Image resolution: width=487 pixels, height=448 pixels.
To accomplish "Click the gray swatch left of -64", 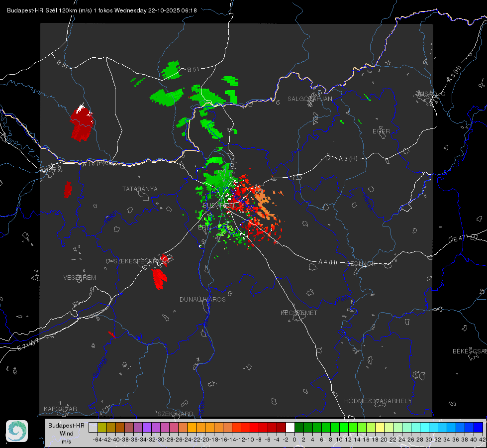I will click(93, 428).
